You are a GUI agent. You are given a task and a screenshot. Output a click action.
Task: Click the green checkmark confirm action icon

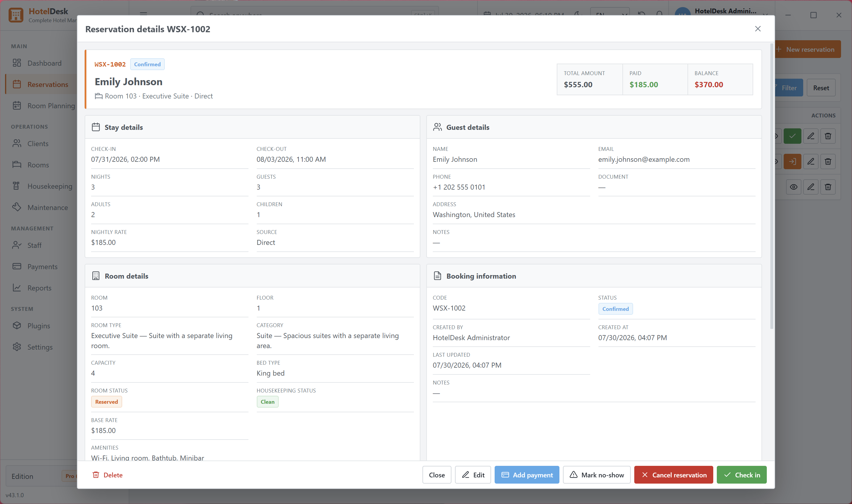tap(792, 136)
